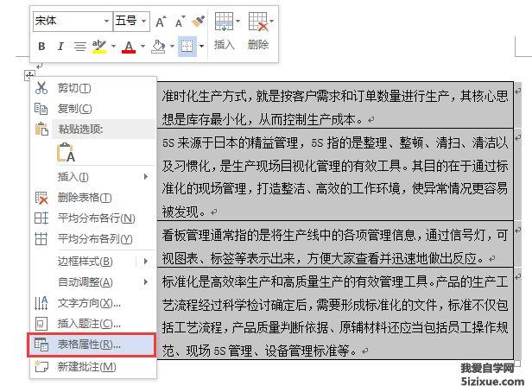
Task: Open font color dropdown arrow
Action: [x=142, y=46]
